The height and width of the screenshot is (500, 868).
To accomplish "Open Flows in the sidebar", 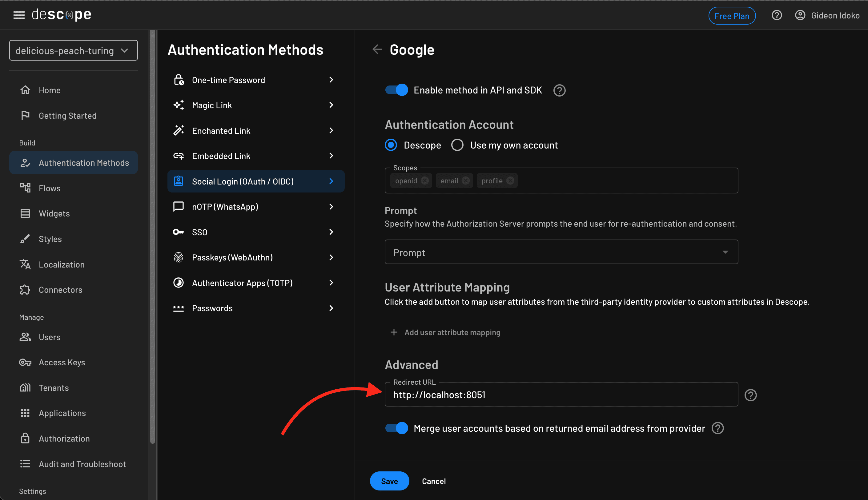I will pyautogui.click(x=74, y=188).
